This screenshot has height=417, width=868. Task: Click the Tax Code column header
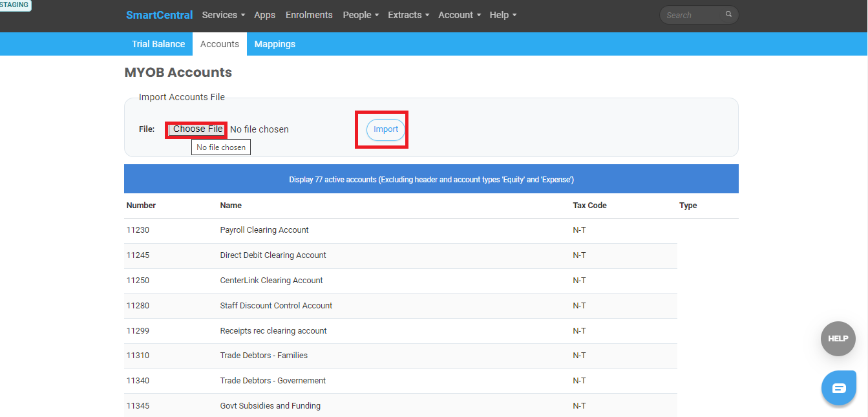(590, 206)
